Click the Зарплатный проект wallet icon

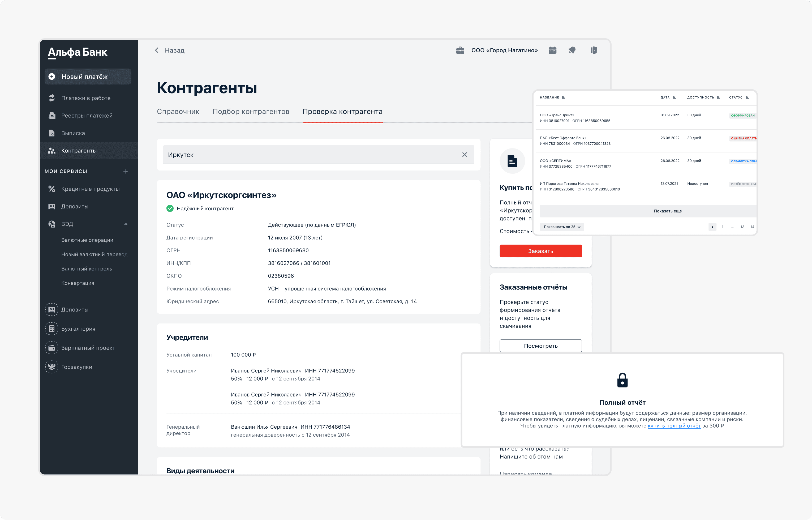(x=52, y=348)
